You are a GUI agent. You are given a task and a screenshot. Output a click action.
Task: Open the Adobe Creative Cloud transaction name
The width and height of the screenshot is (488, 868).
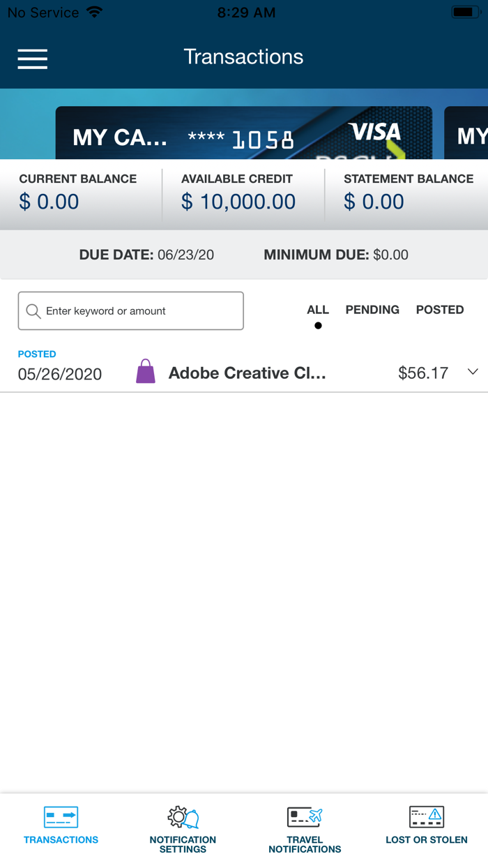click(247, 373)
